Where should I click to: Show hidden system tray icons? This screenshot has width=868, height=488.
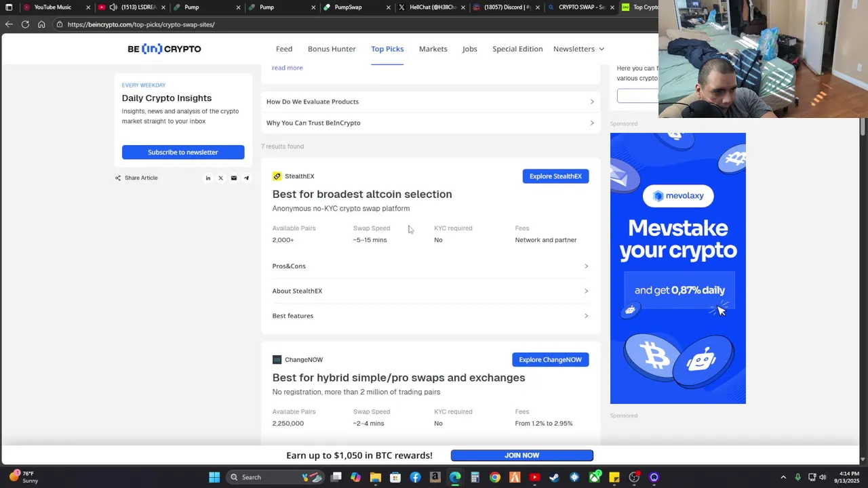point(783,477)
